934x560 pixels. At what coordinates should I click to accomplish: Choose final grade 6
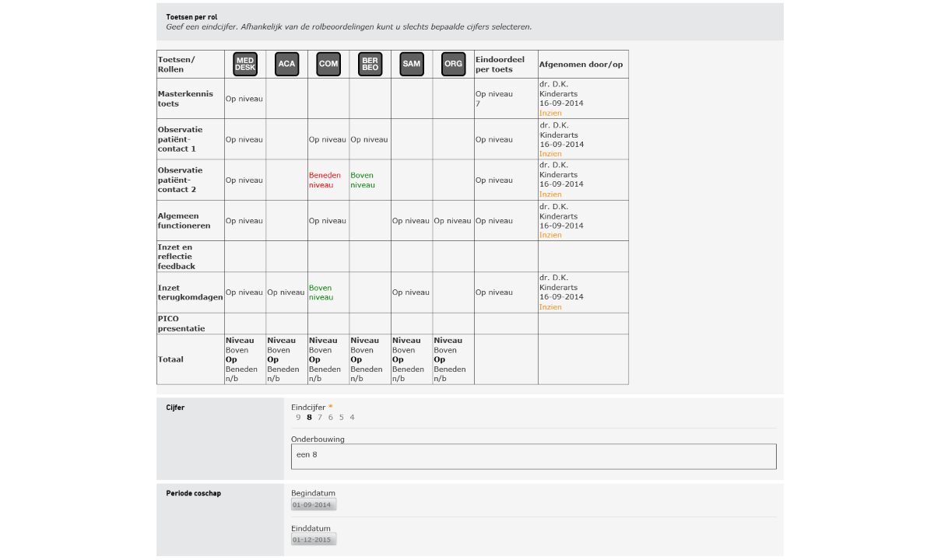331,418
